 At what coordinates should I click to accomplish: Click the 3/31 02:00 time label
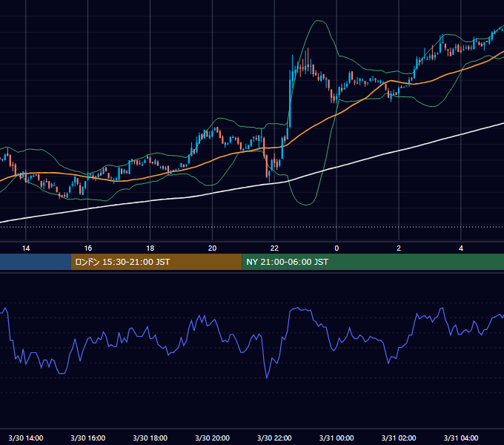point(399,438)
